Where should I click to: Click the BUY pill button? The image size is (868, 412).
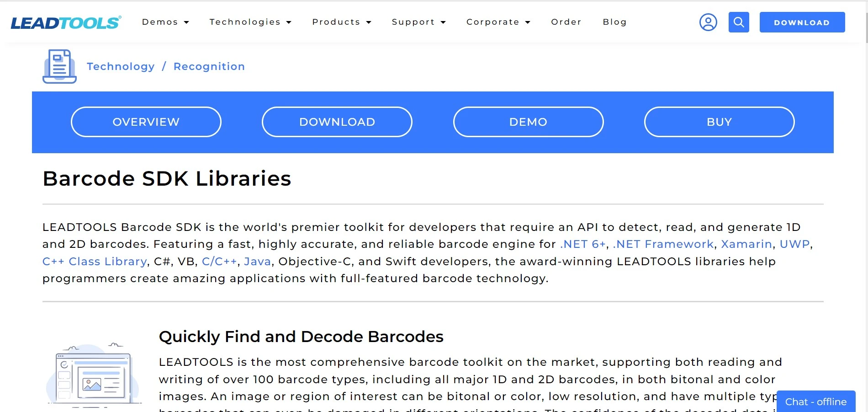click(x=719, y=122)
